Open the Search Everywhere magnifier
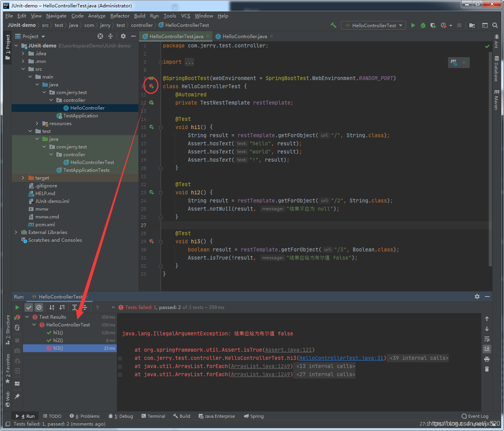 coord(495,25)
